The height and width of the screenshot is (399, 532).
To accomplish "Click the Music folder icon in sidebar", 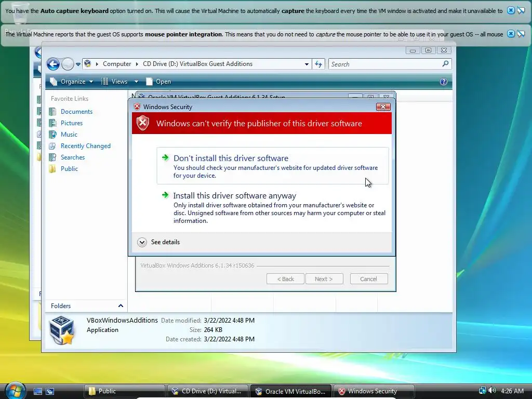I will [x=52, y=135].
